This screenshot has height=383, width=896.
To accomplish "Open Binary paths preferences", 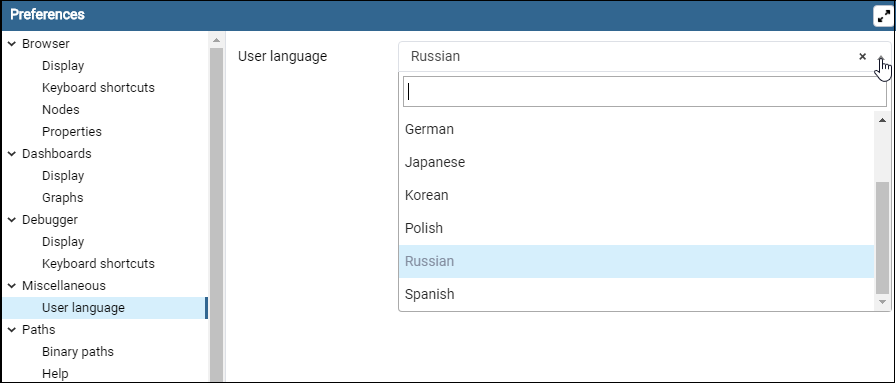I will (x=78, y=352).
